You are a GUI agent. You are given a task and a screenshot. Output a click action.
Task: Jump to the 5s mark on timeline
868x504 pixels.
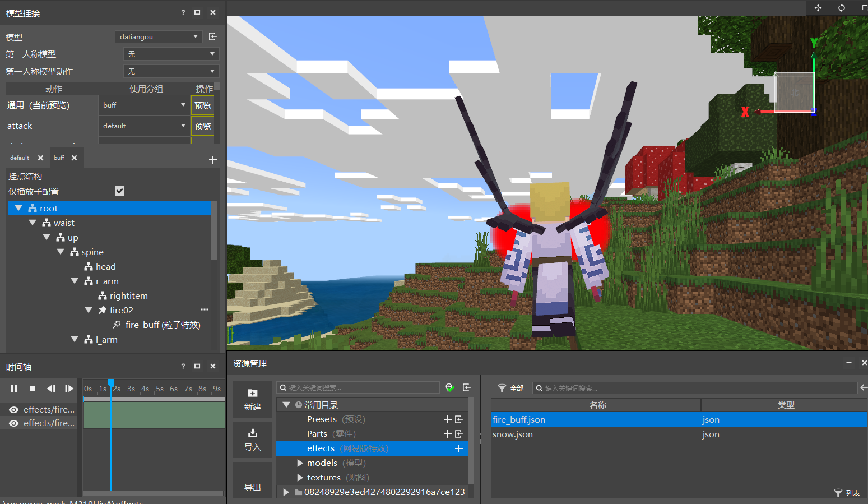pos(160,389)
